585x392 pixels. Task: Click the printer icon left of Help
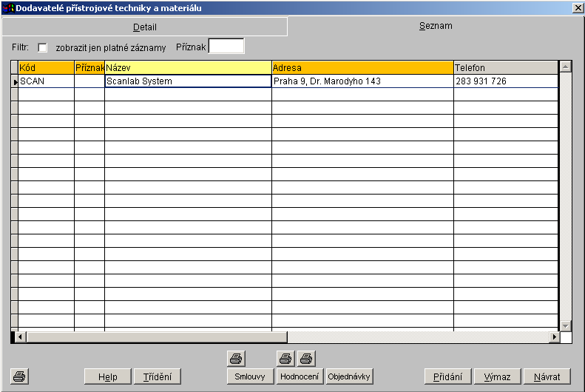[x=20, y=376]
